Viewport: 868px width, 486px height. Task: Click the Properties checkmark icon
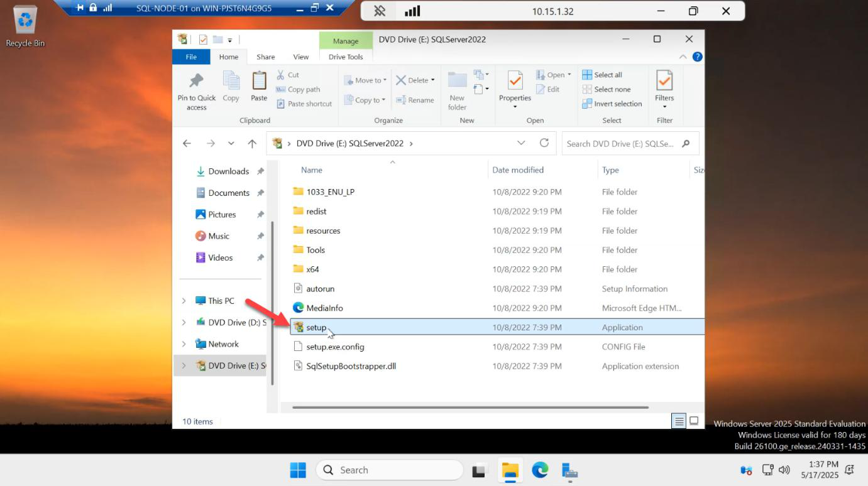515,80
